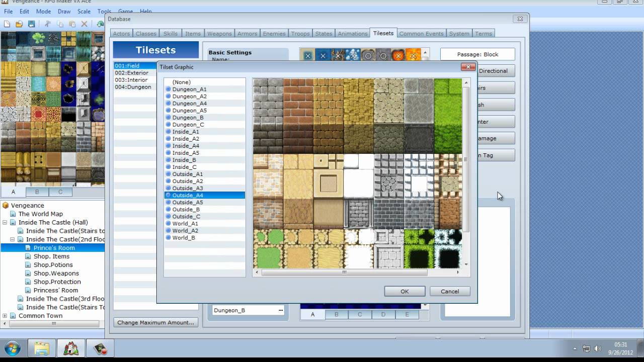Click the network tray icon

point(587,348)
